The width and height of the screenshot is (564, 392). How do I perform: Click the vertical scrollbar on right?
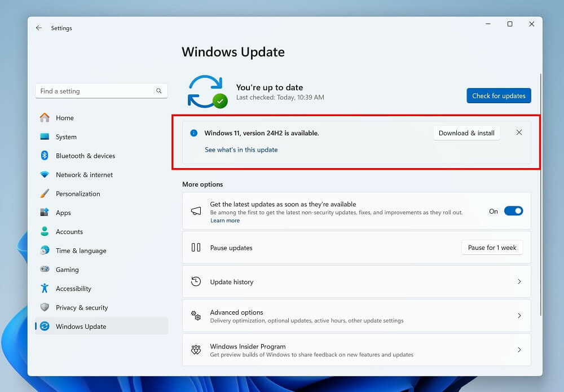pyautogui.click(x=540, y=194)
